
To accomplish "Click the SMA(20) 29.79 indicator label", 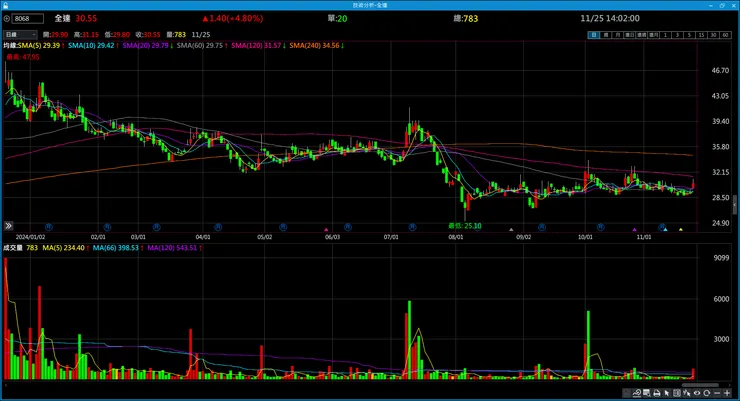I will pos(147,46).
